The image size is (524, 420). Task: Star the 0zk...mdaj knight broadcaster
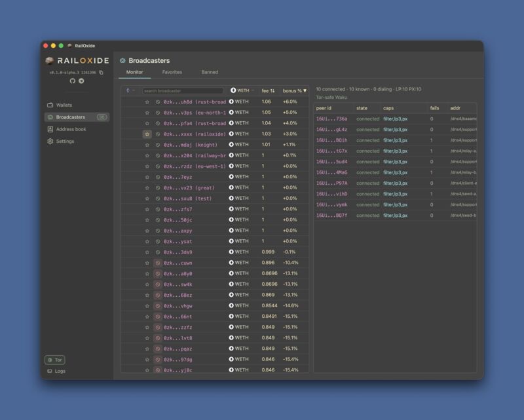(147, 145)
